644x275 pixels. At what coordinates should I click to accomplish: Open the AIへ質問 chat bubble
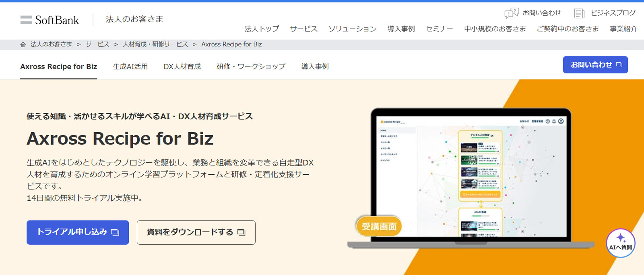pos(620,243)
